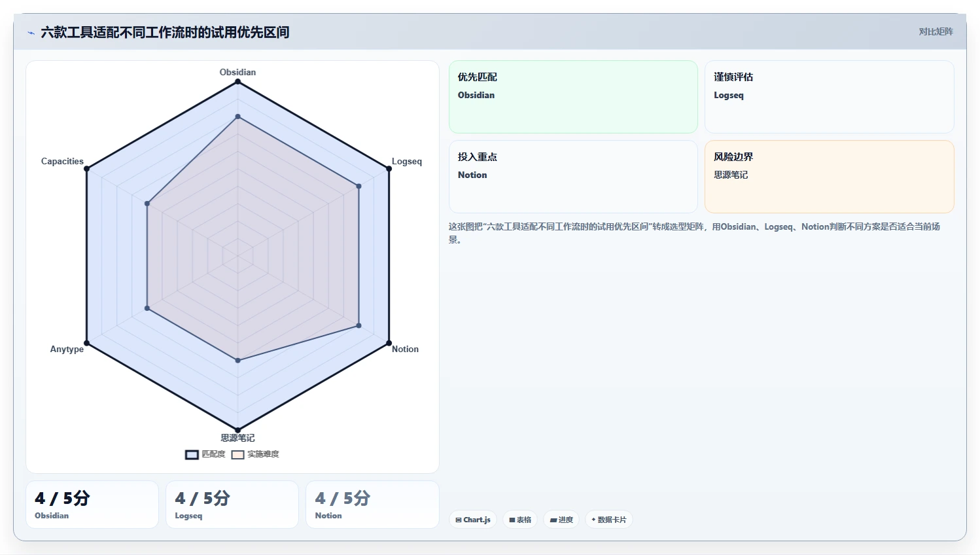The height and width of the screenshot is (555, 980).
Task: Select the 优先匹配 Obsidian card
Action: click(573, 97)
